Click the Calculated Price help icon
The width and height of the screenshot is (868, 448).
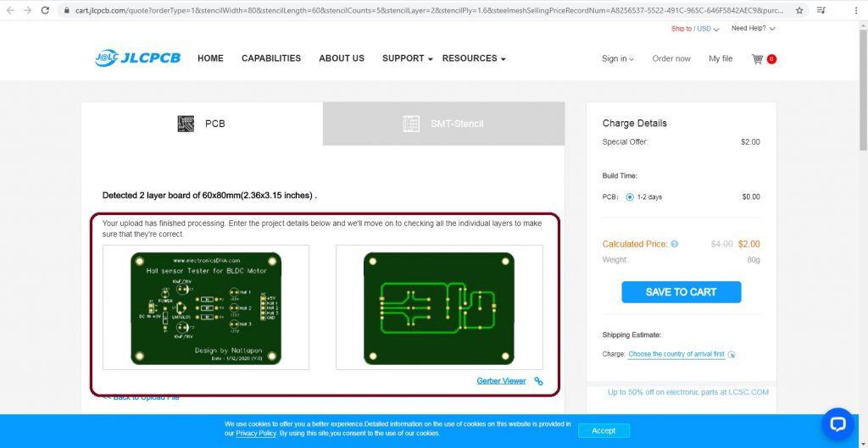pyautogui.click(x=674, y=244)
